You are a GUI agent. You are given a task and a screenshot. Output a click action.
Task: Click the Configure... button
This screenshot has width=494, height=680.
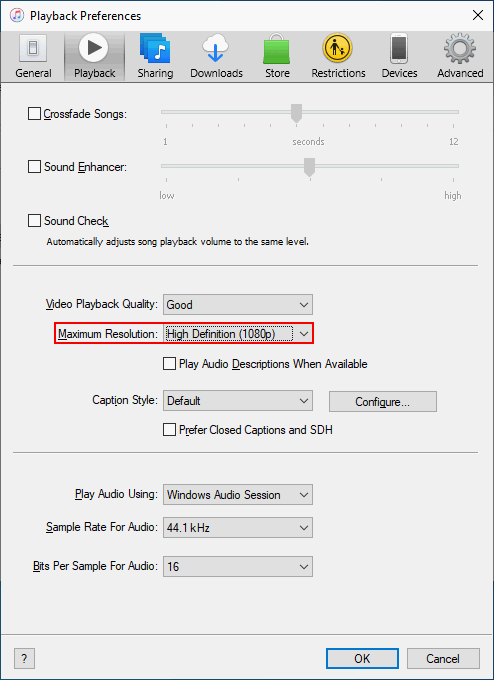[x=383, y=402]
